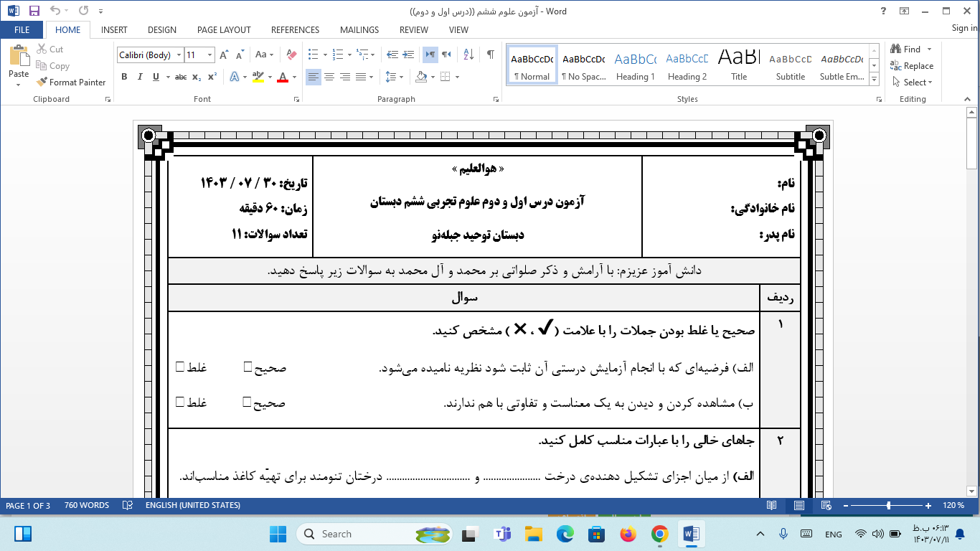Cut the selection

[50, 50]
